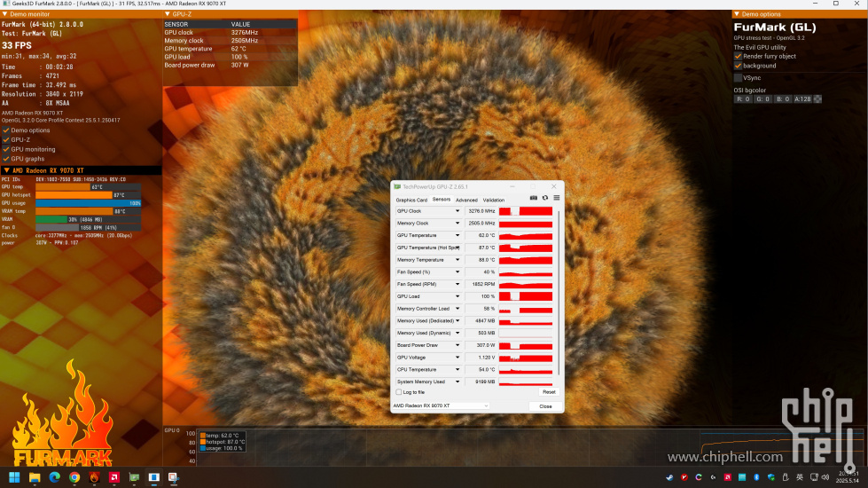Open the Windows Start menu
The height and width of the screenshot is (488, 868).
(x=14, y=477)
